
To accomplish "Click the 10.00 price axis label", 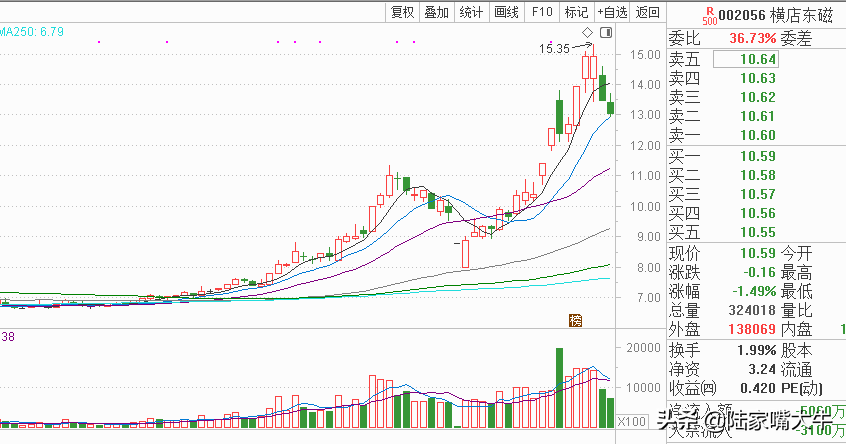I will pos(645,207).
